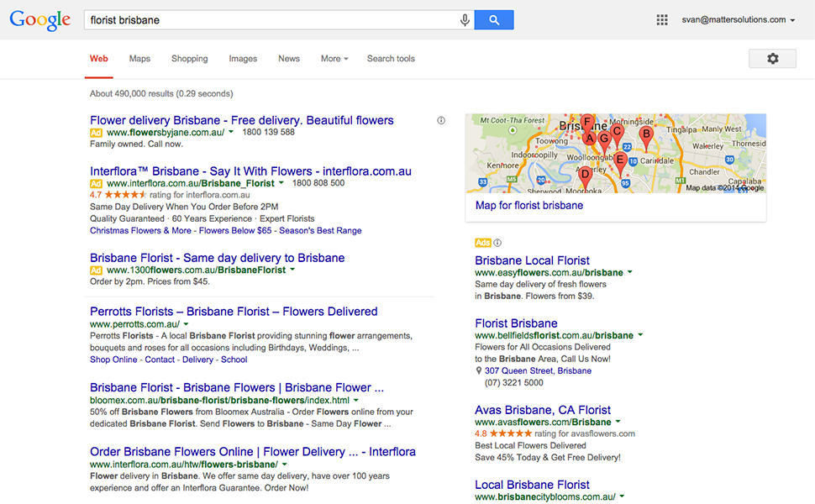The height and width of the screenshot is (504, 815).
Task: Click the search box containing florist brisbane
Action: [x=269, y=20]
